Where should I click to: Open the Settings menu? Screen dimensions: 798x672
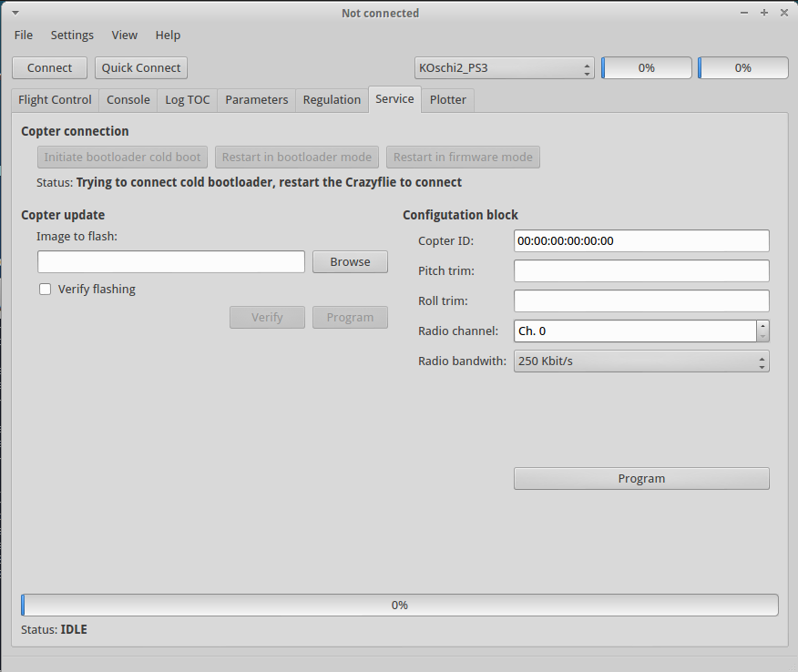(x=72, y=36)
